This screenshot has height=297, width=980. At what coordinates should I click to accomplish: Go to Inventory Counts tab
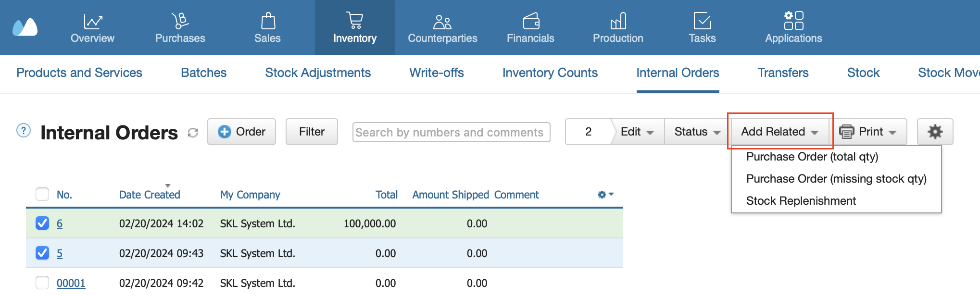coord(550,73)
